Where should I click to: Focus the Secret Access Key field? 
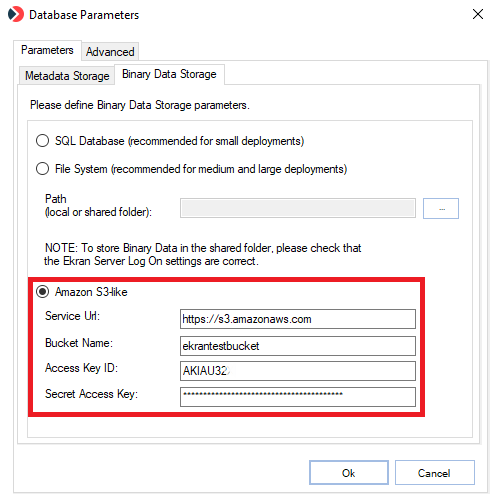(298, 397)
